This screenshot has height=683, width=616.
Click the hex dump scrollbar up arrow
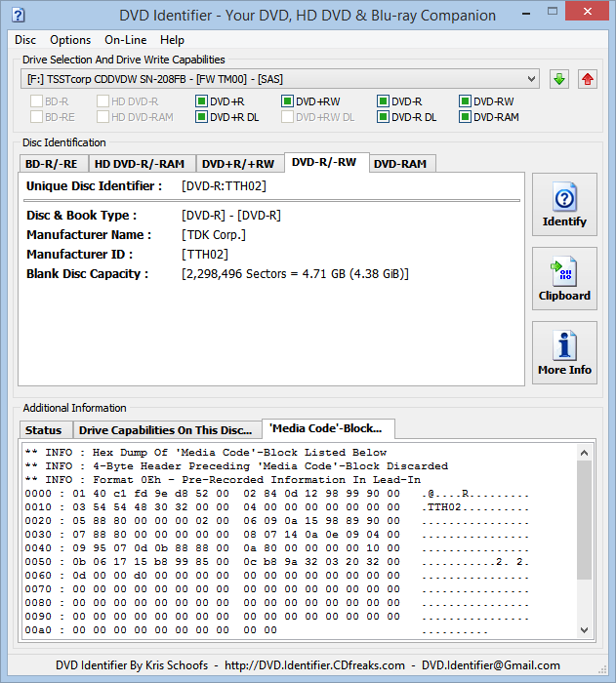click(x=584, y=453)
